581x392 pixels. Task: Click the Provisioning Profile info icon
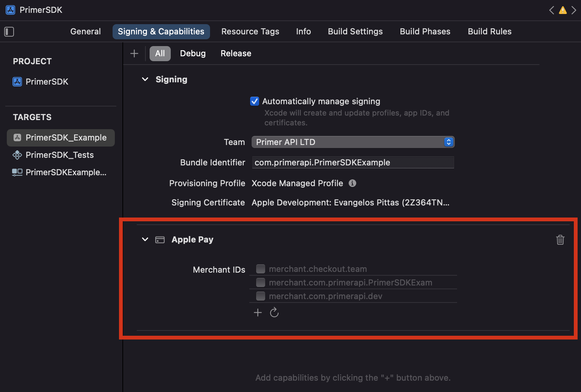tap(352, 183)
